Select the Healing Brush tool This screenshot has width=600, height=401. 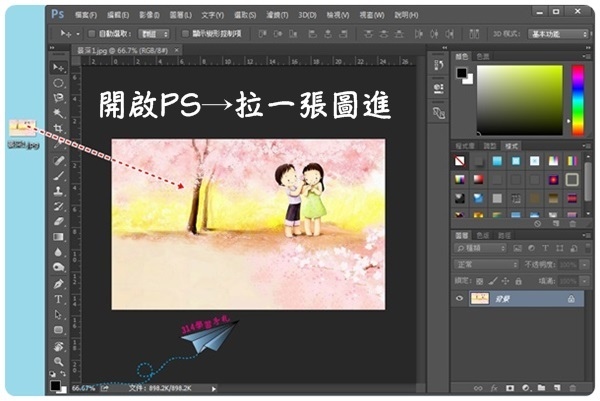coord(59,160)
